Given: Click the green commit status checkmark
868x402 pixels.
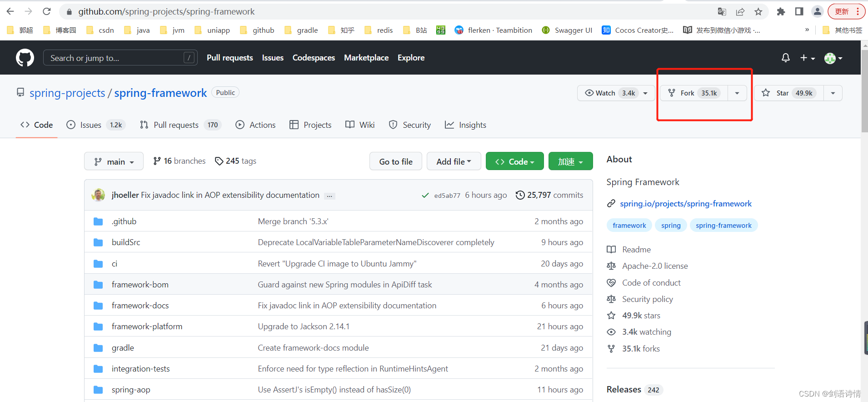Looking at the screenshot, I should click(x=425, y=196).
